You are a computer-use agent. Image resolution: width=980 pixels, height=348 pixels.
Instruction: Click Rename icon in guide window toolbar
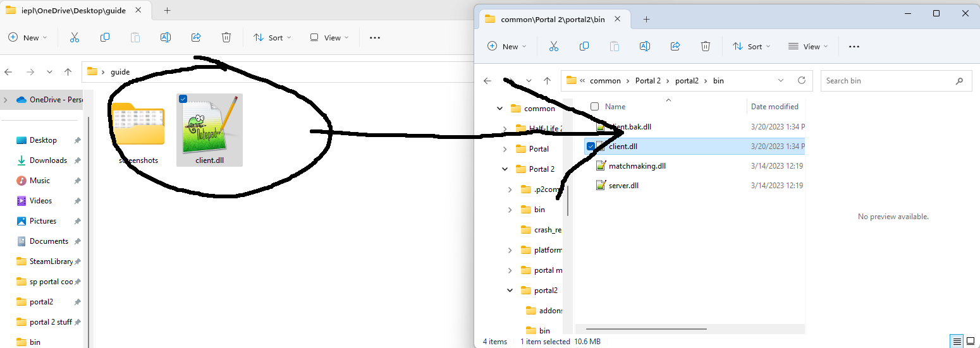(x=166, y=38)
